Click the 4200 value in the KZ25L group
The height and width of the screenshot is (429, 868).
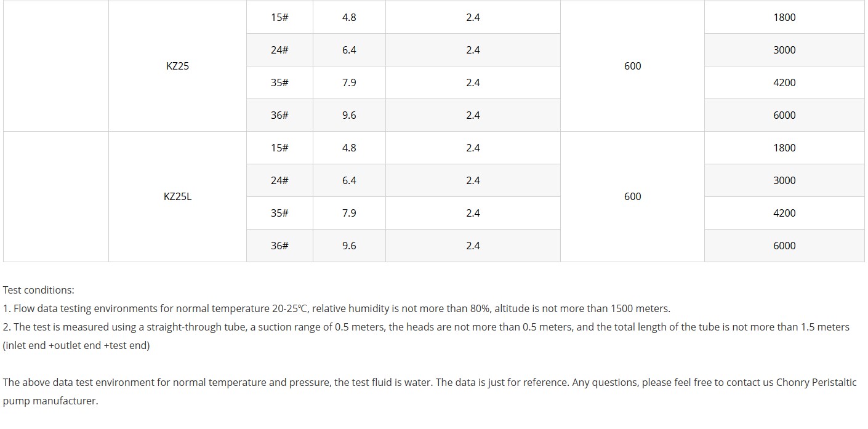coord(784,213)
